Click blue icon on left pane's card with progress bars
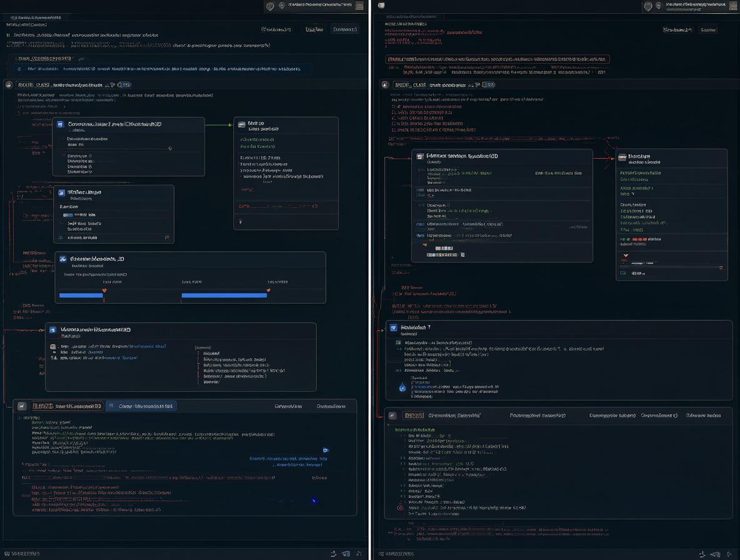Image resolution: width=740 pixels, height=560 pixels. tap(62, 259)
